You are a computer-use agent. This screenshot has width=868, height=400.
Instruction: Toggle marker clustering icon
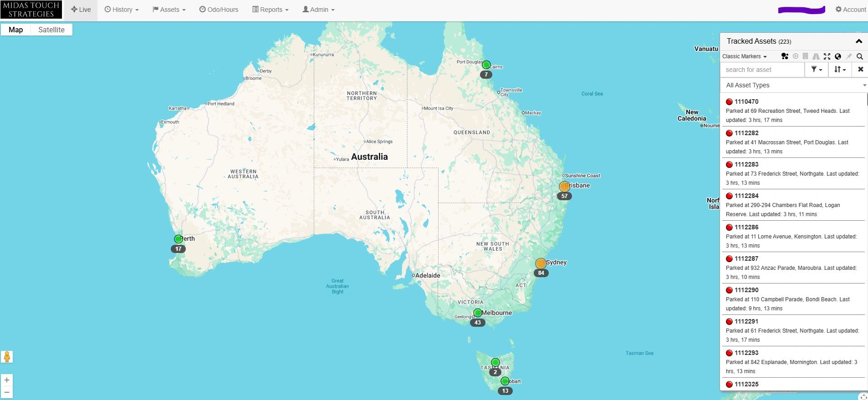coord(784,56)
